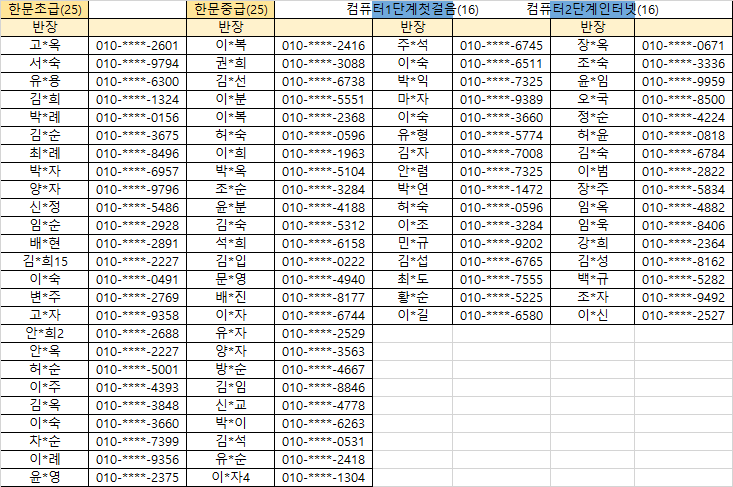Click the name cell 주*석

pyautogui.click(x=413, y=45)
